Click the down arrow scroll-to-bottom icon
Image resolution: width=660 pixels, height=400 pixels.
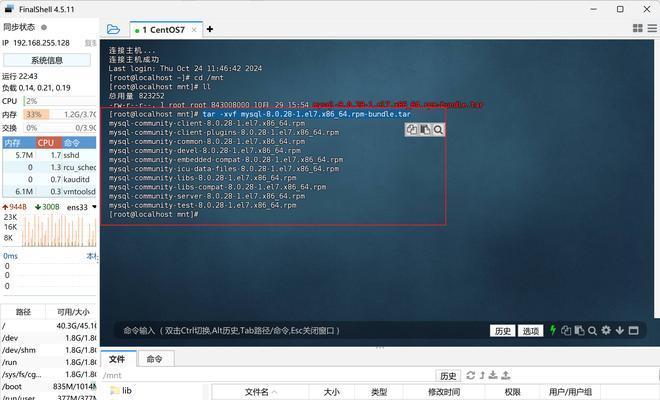click(620, 331)
